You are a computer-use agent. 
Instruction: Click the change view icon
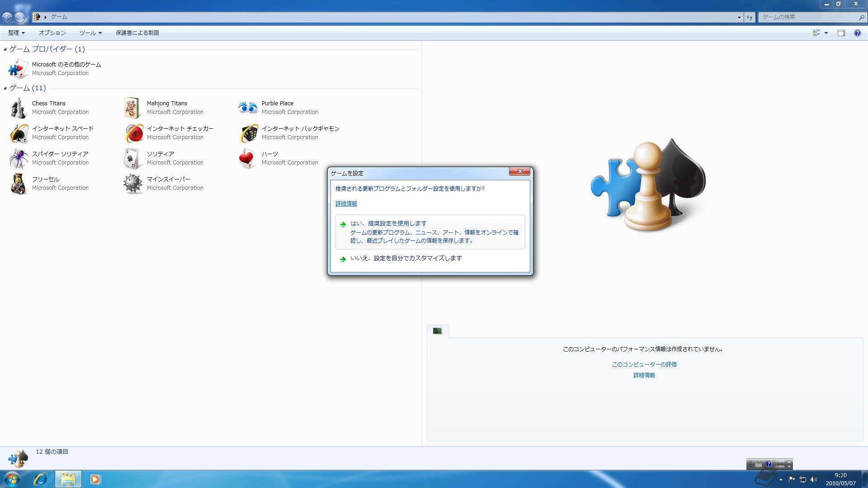pyautogui.click(x=816, y=33)
